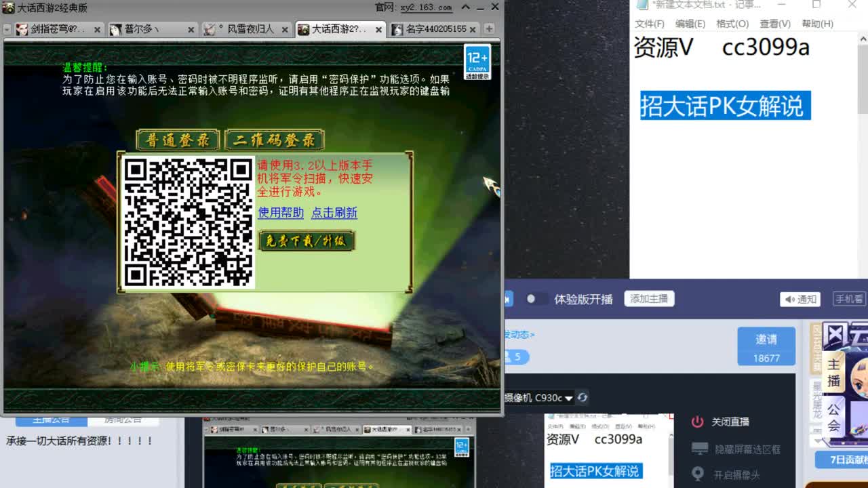Click the 隐藏屏幕选区框 label
Viewport: 868px width, 488px height.
coord(747,449)
